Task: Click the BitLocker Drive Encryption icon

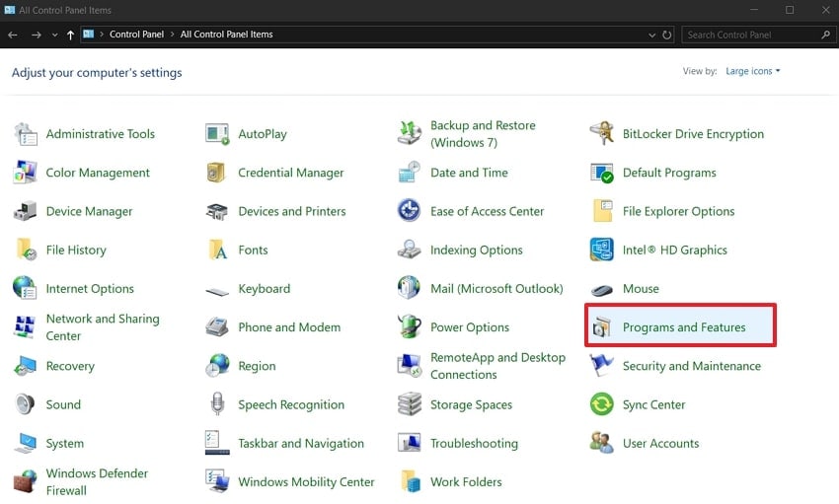Action: click(x=602, y=134)
